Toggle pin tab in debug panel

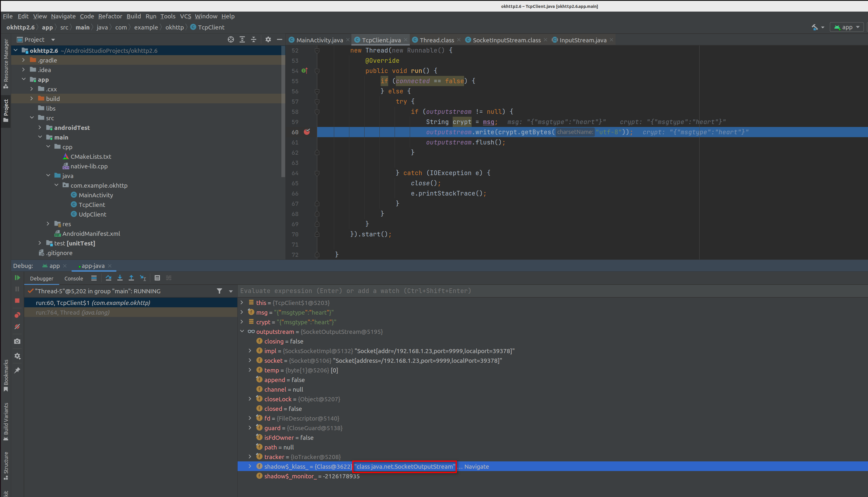[17, 370]
